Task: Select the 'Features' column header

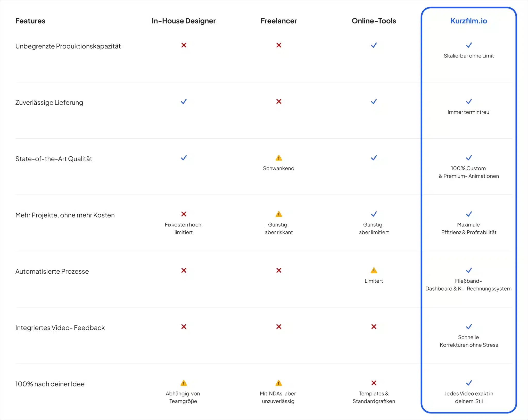Action: (x=30, y=21)
